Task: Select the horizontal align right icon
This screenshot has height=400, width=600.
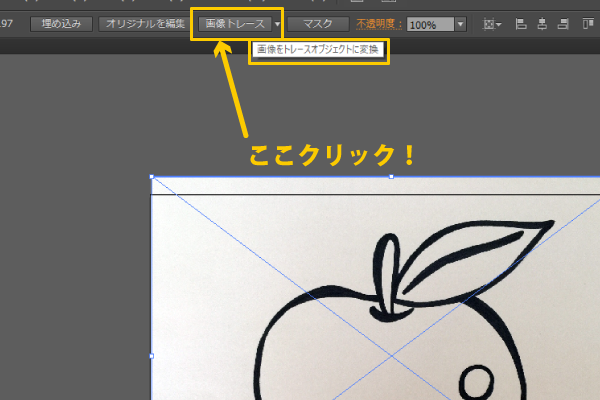Action: coord(561,23)
